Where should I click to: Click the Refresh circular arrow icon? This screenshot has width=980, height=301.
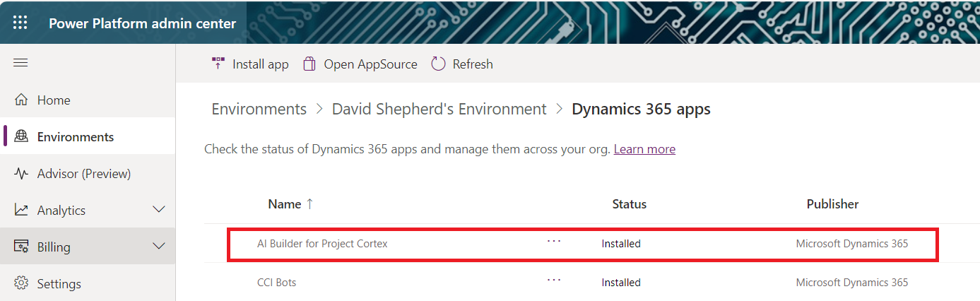click(x=438, y=64)
